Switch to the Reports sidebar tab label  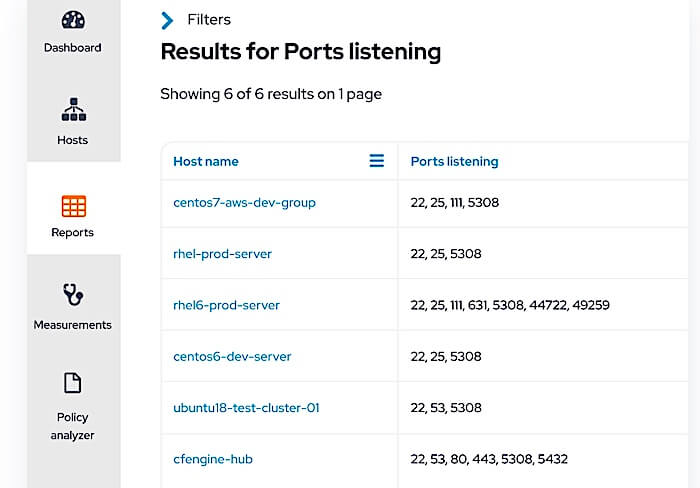(x=72, y=232)
